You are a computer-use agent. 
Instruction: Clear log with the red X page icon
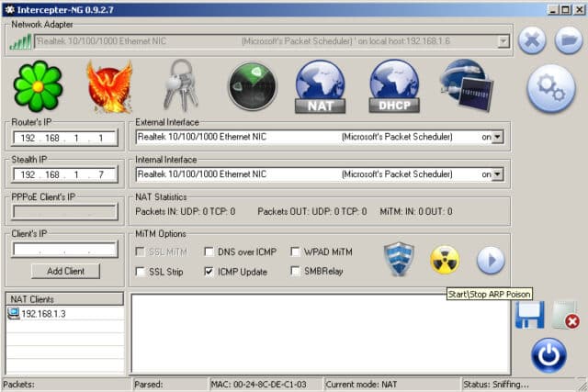(x=566, y=315)
